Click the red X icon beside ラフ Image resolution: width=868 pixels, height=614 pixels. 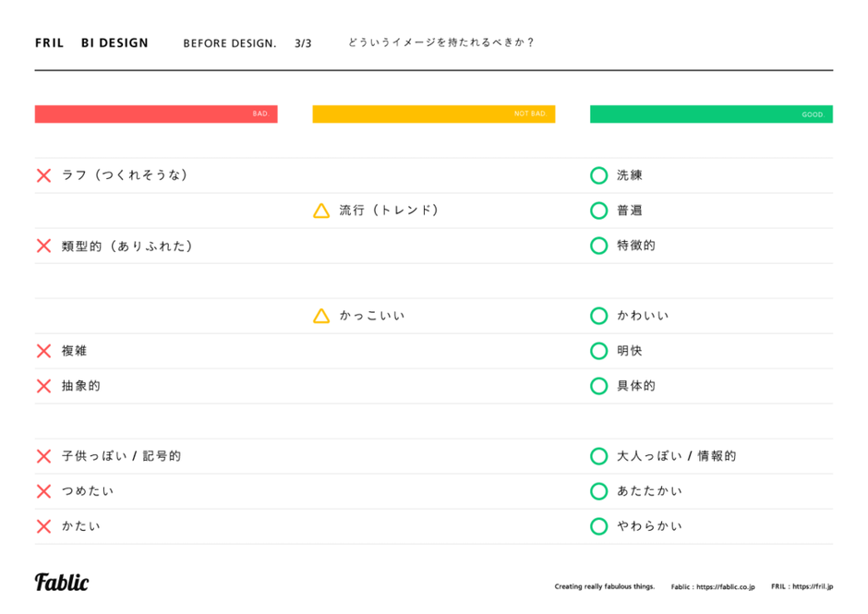click(x=43, y=175)
